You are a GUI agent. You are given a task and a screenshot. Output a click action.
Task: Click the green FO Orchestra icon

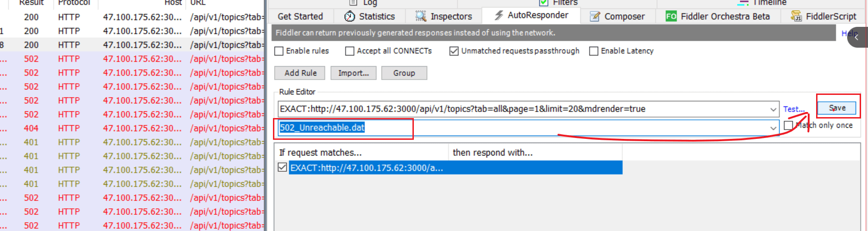[671, 16]
